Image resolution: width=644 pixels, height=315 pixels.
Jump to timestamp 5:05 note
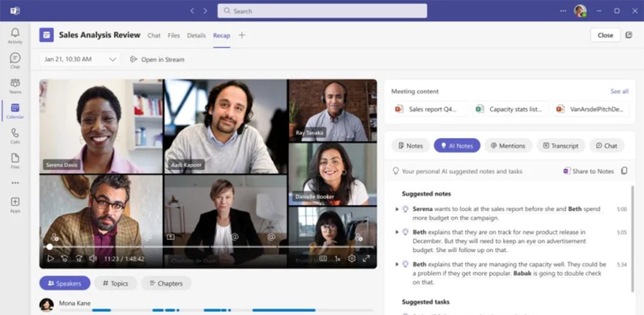coord(622,232)
